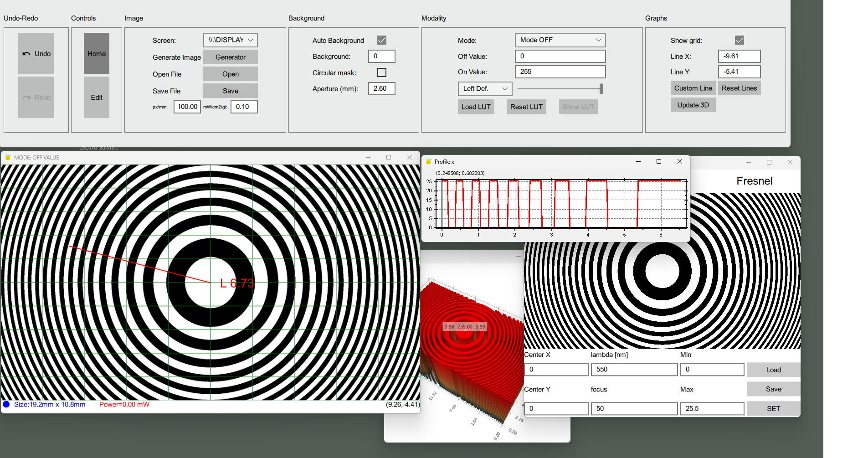Click Save in the Fresnel window

(774, 389)
